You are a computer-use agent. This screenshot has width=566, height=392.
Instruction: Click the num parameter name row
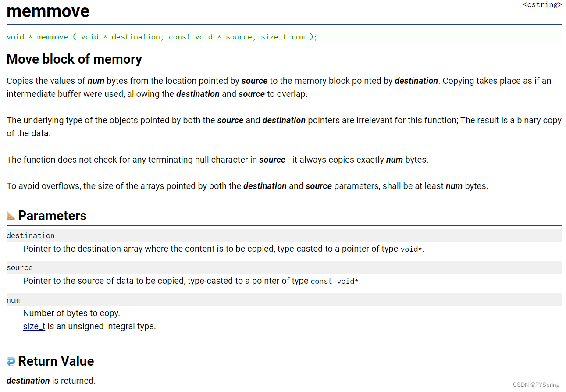284,300
